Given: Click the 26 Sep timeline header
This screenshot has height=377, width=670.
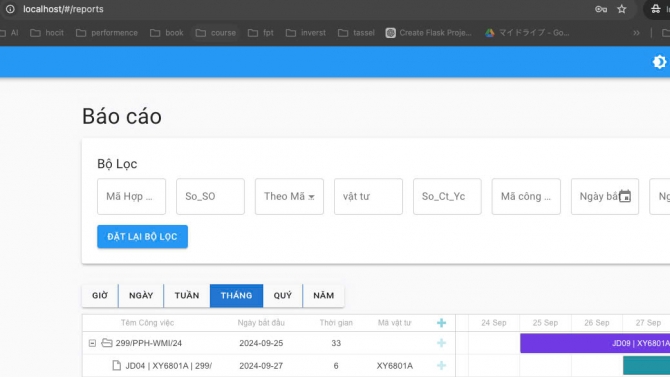Looking at the screenshot, I should (x=597, y=323).
